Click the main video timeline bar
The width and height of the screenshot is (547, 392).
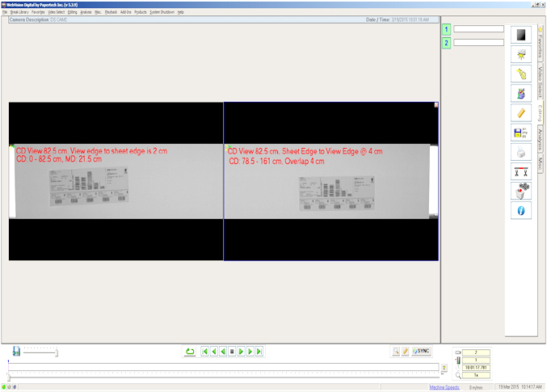pos(223,366)
